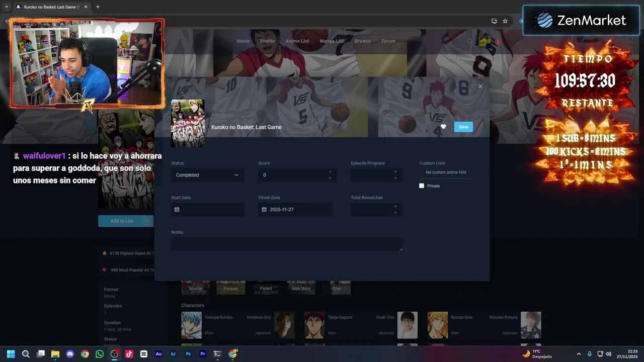
Task: Open the volume tray icon
Action: click(x=608, y=354)
